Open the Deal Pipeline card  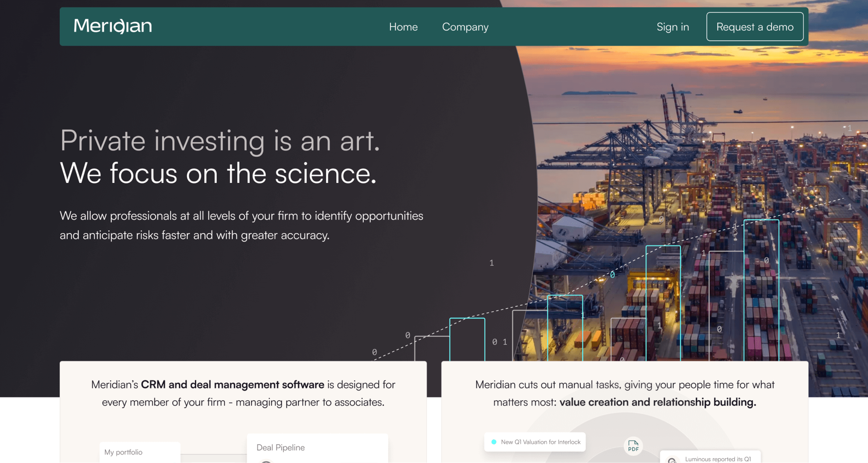pyautogui.click(x=317, y=448)
